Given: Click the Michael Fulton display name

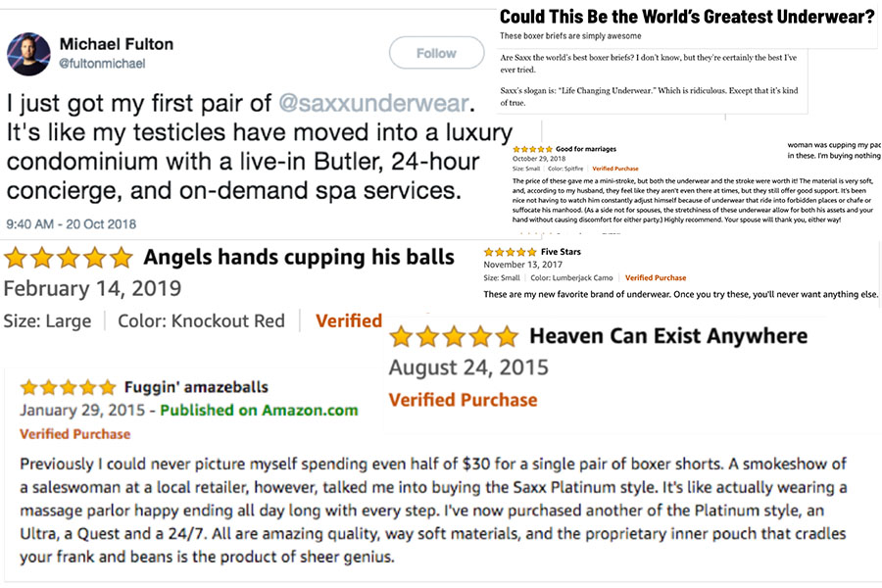Looking at the screenshot, I should [117, 44].
